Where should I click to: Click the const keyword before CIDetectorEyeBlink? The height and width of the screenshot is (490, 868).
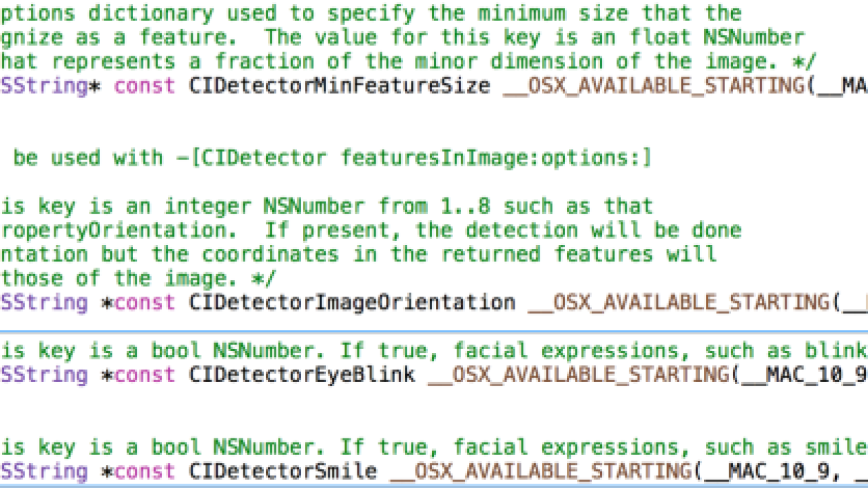coord(144,375)
